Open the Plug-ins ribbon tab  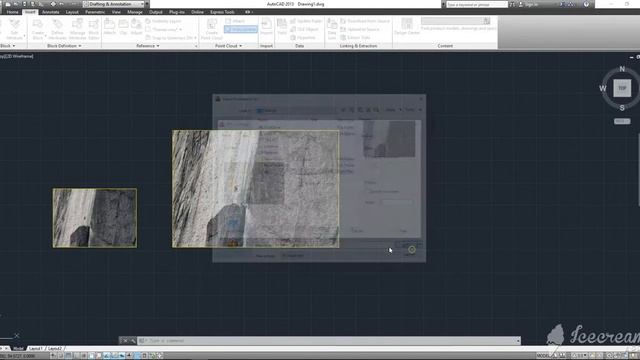[177, 12]
